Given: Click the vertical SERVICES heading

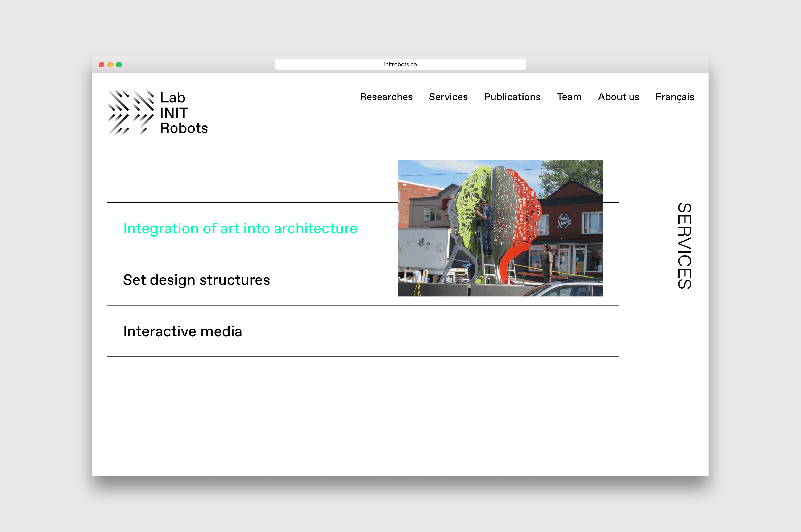Looking at the screenshot, I should pos(685,246).
